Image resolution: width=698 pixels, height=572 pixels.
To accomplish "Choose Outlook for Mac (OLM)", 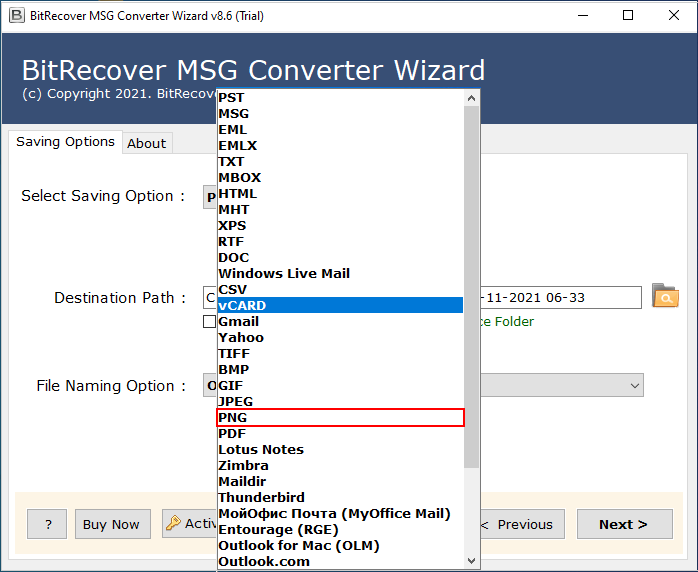I will pos(340,545).
